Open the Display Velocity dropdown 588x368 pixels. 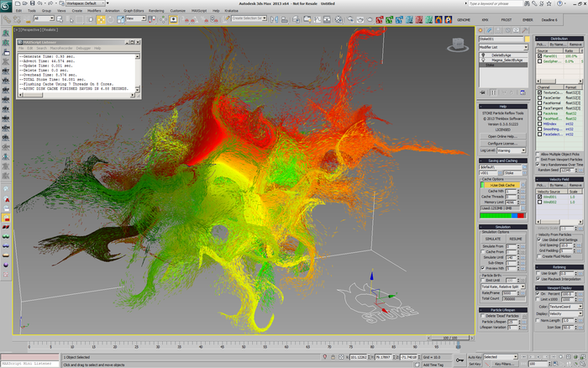coord(565,313)
